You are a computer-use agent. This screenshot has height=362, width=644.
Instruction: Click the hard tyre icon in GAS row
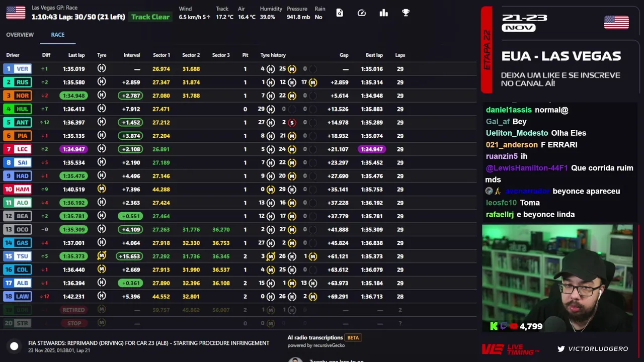(102, 243)
